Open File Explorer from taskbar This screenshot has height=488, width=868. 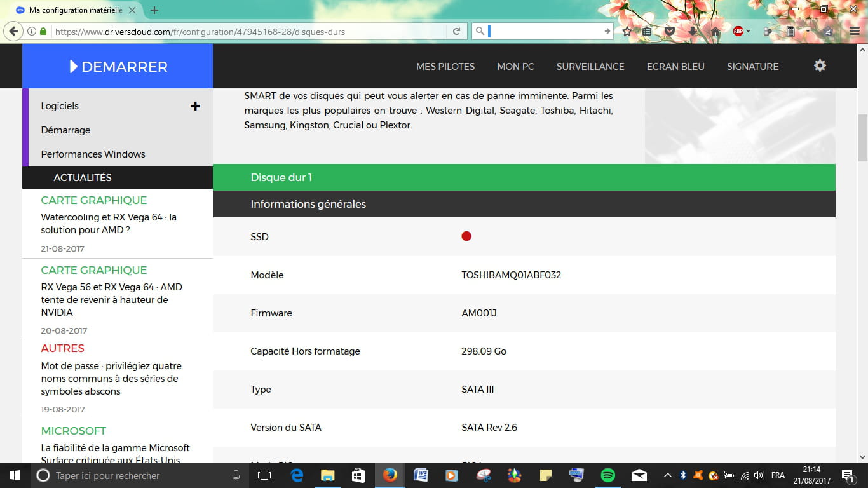tap(328, 475)
